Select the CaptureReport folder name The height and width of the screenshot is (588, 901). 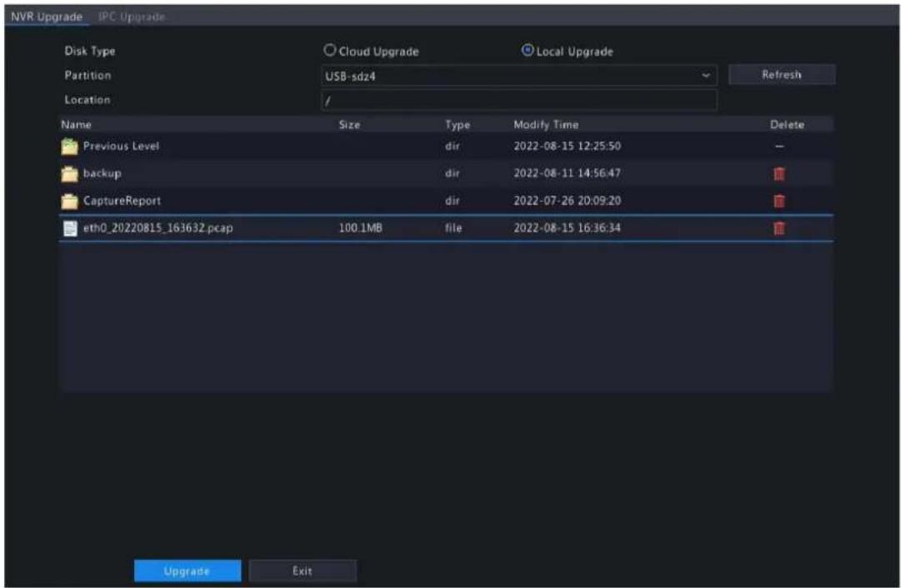pos(123,201)
